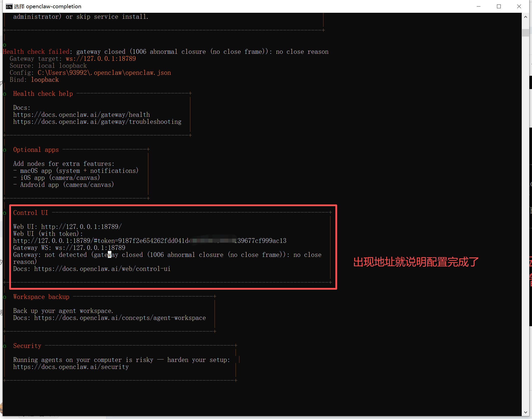Click the control-ui docs link
This screenshot has width=532, height=419.
tap(102, 269)
